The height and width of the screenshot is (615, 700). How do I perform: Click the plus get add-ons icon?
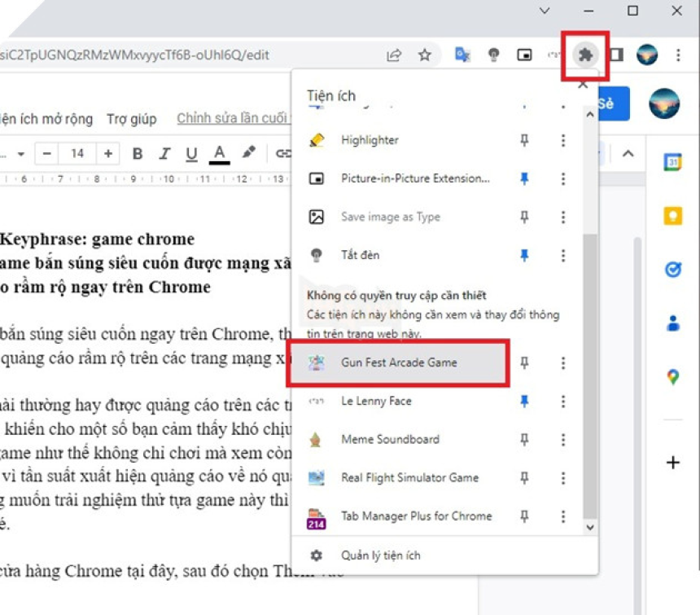click(673, 462)
